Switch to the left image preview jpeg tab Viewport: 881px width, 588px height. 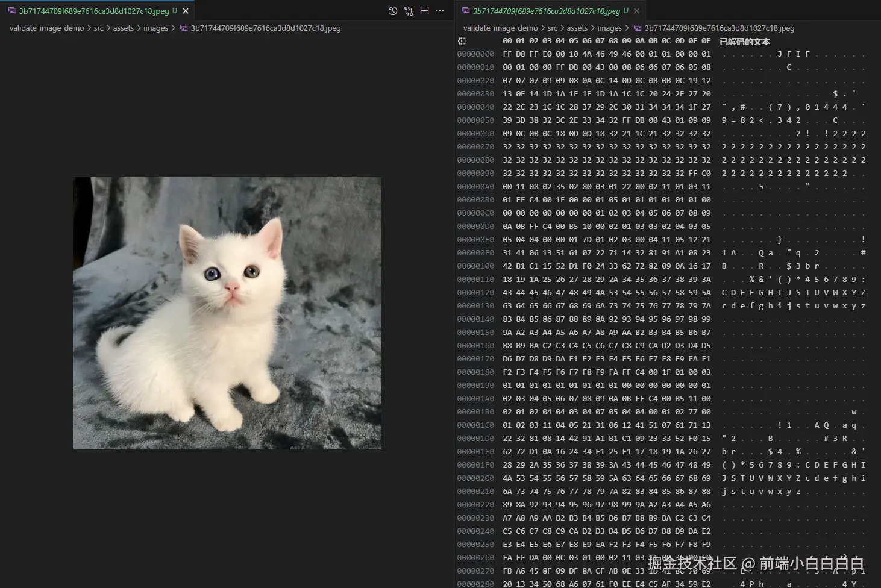coord(97,11)
